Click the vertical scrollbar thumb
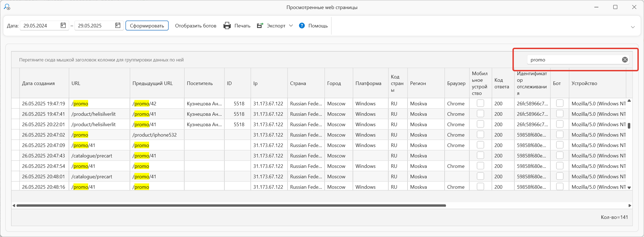Screen dimensions: 644x237 [629, 126]
